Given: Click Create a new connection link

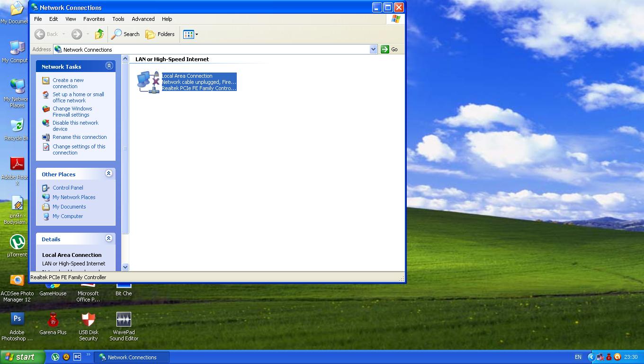Looking at the screenshot, I should [68, 83].
